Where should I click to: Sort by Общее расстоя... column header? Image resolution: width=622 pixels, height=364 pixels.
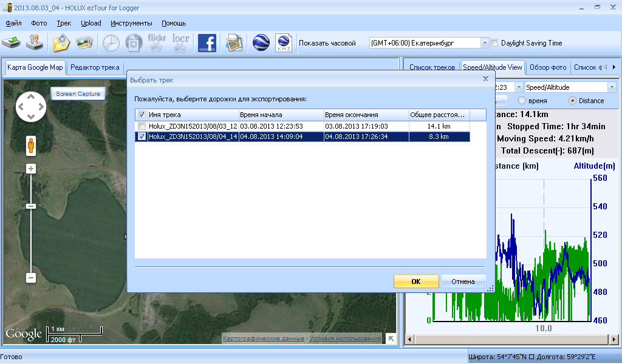tap(439, 115)
